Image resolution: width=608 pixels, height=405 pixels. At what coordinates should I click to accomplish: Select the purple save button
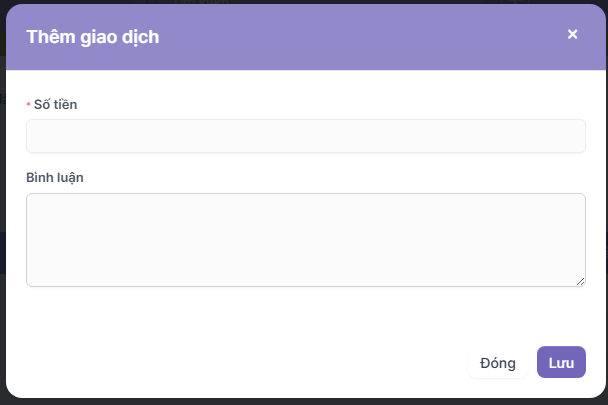click(561, 362)
